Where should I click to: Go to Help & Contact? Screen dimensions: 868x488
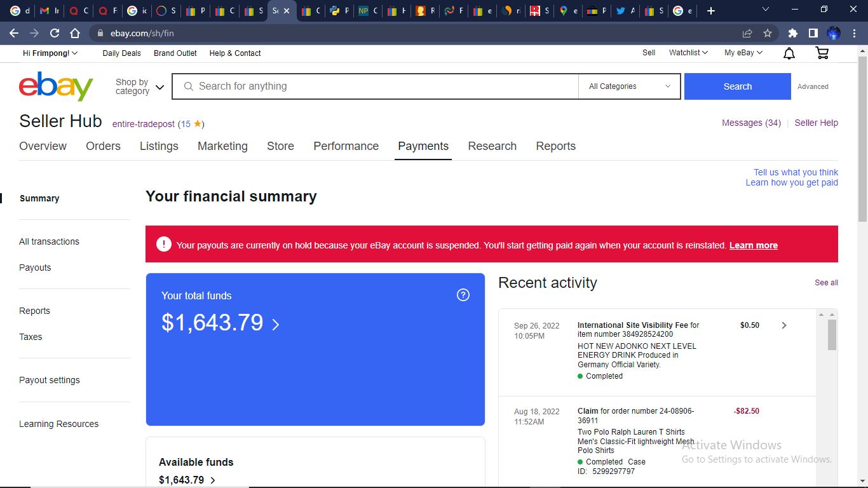(x=235, y=53)
